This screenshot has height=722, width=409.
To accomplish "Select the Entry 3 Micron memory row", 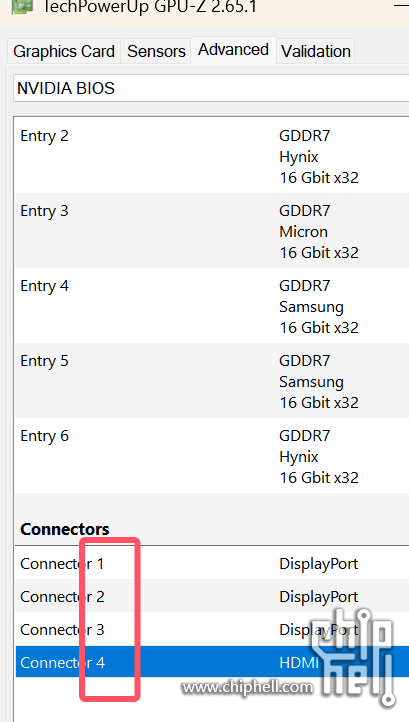I will pyautogui.click(x=212, y=231).
